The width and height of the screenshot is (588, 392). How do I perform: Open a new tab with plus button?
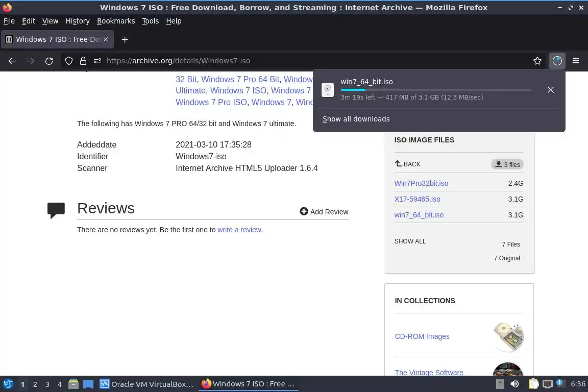coord(125,39)
